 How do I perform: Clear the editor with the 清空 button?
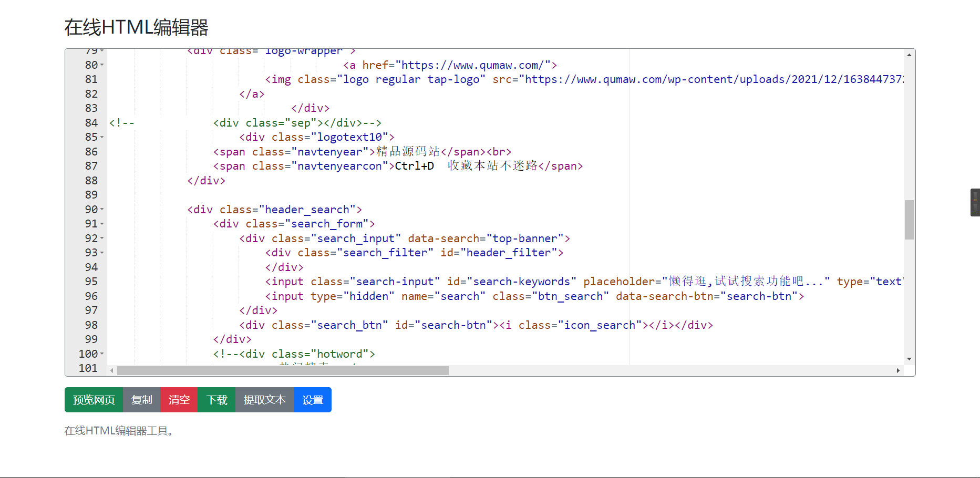(179, 400)
